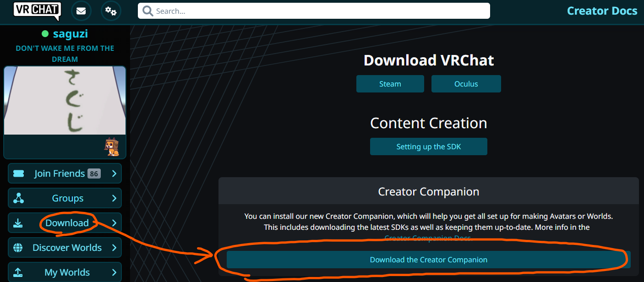Click the small fox badge icon

point(112,146)
